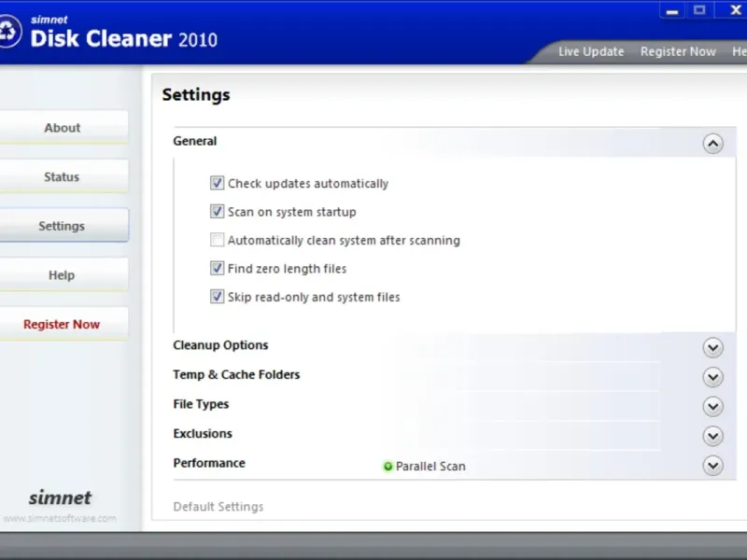Select the Settings sidebar button
747x560 pixels.
point(63,226)
